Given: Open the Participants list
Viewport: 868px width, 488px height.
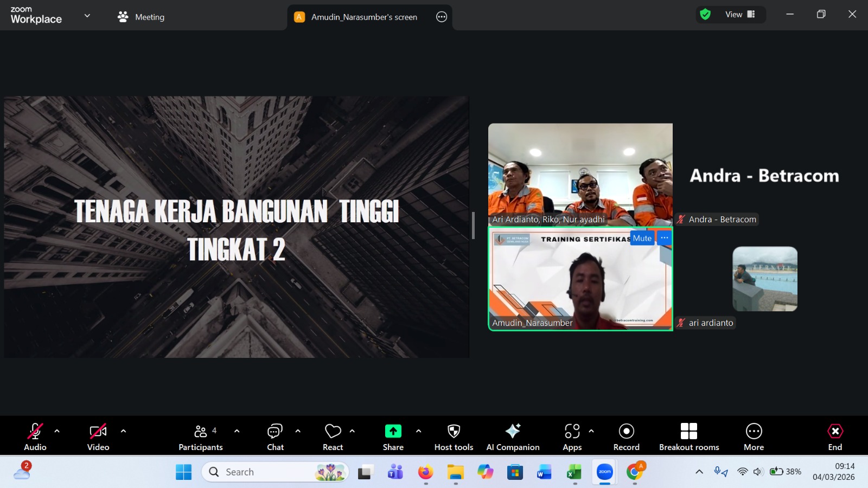Looking at the screenshot, I should point(200,436).
